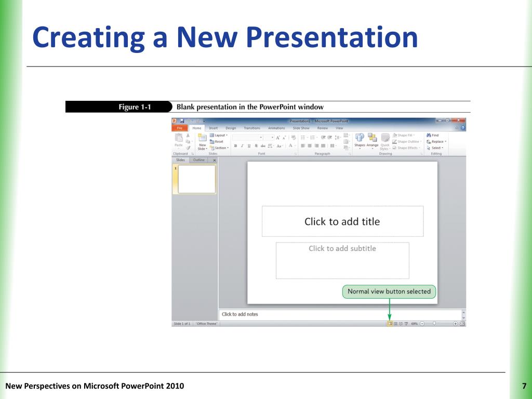Open the Font size combo box
Viewport: 532px width, 399px height.
pyautogui.click(x=269, y=137)
